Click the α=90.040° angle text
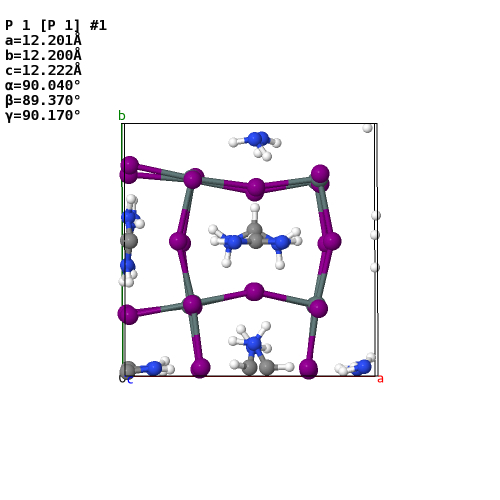The image size is (500, 500). (x=43, y=85)
